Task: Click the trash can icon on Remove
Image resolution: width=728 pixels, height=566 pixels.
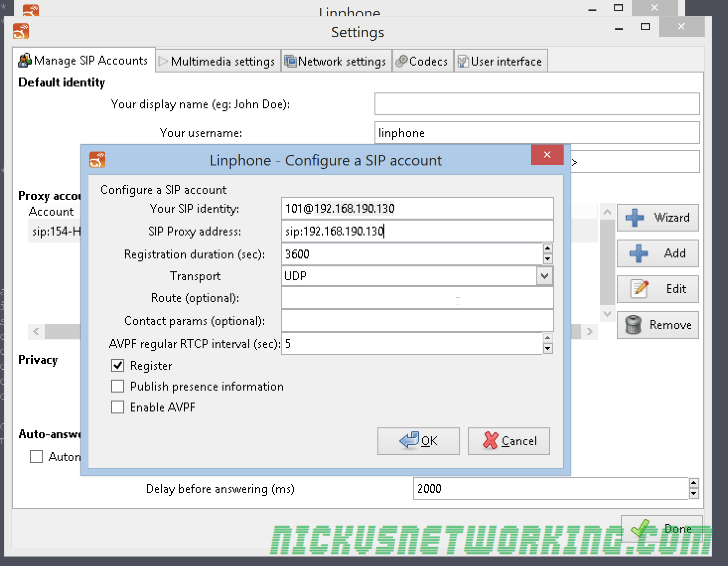Action: coord(633,325)
